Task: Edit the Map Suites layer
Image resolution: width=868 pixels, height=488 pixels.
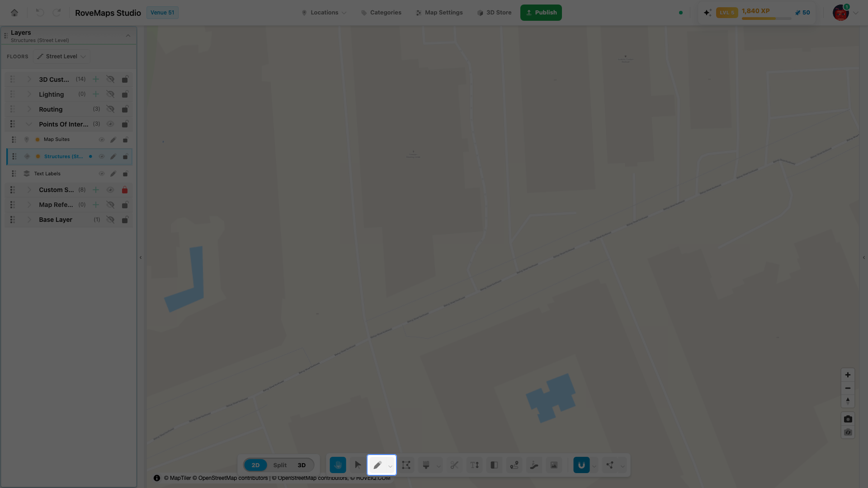Action: (113, 140)
